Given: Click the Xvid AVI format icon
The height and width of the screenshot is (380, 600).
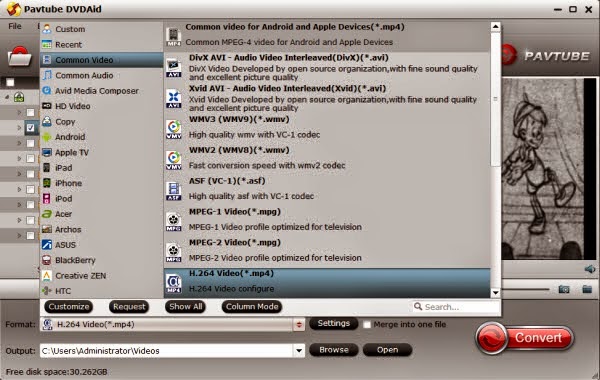Looking at the screenshot, I should pyautogui.click(x=174, y=99).
